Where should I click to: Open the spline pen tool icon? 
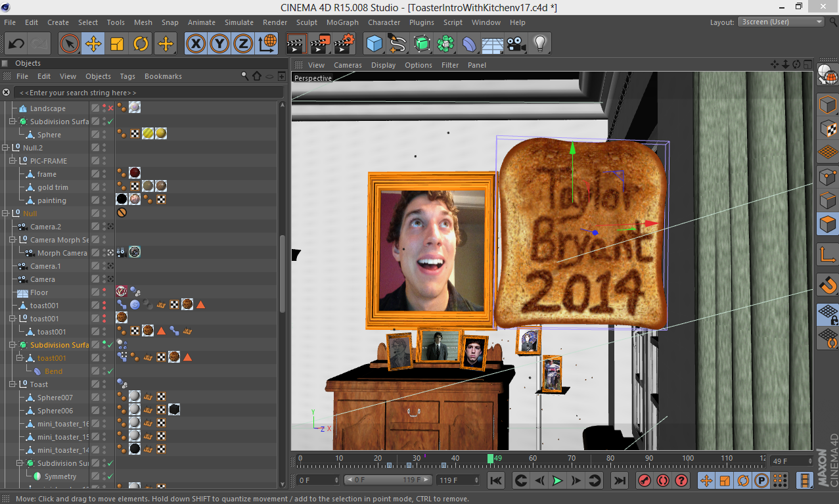click(x=398, y=44)
